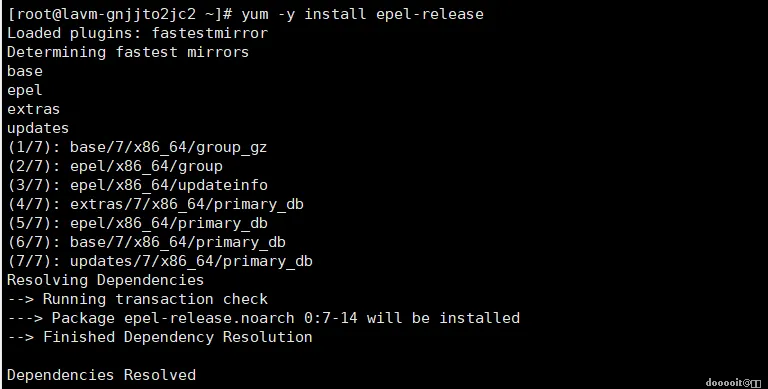This screenshot has width=768, height=389.
Task: Click the 'Loaded plugins: fastestmirror' line
Action: coord(137,33)
